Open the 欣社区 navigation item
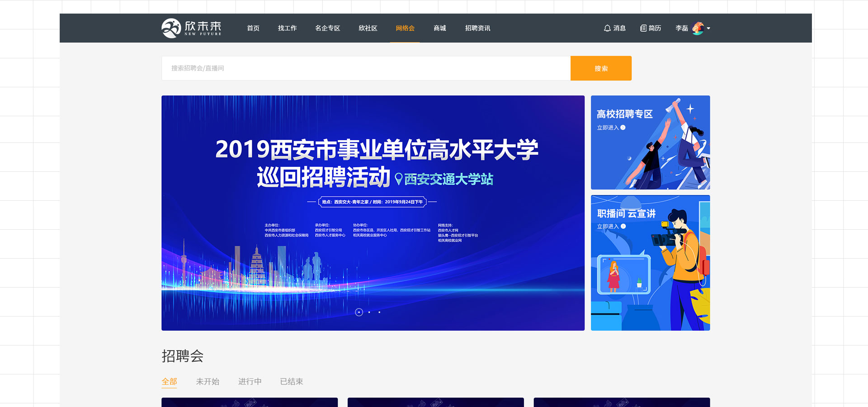868x407 pixels. pyautogui.click(x=368, y=28)
